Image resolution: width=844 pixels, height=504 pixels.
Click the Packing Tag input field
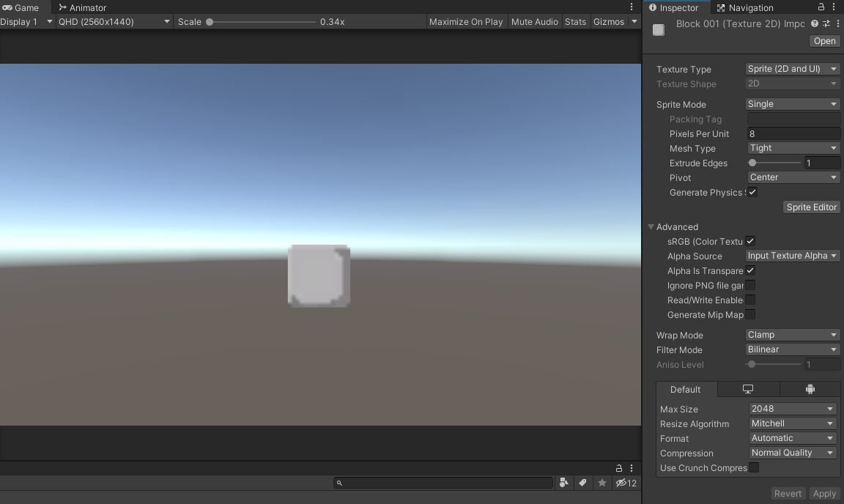pyautogui.click(x=793, y=119)
